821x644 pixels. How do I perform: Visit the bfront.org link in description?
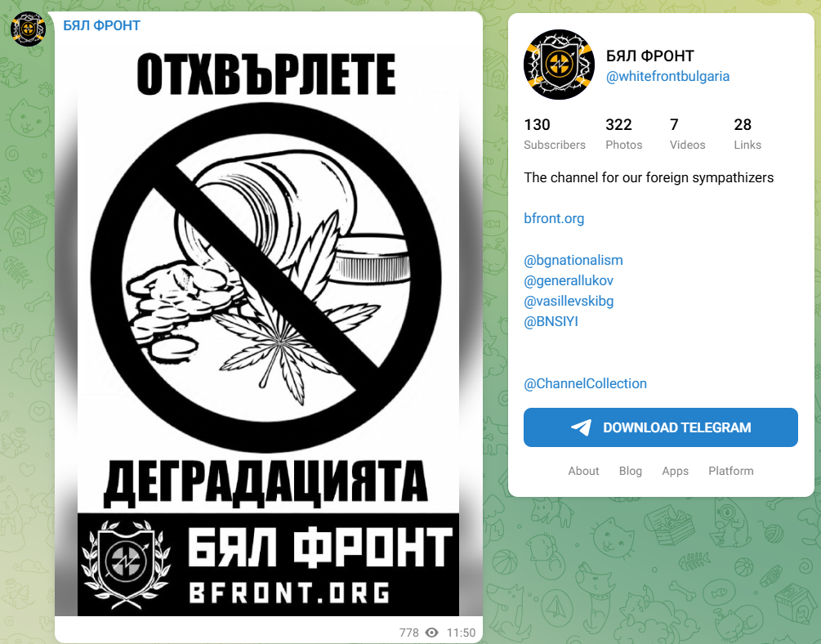[x=554, y=218]
